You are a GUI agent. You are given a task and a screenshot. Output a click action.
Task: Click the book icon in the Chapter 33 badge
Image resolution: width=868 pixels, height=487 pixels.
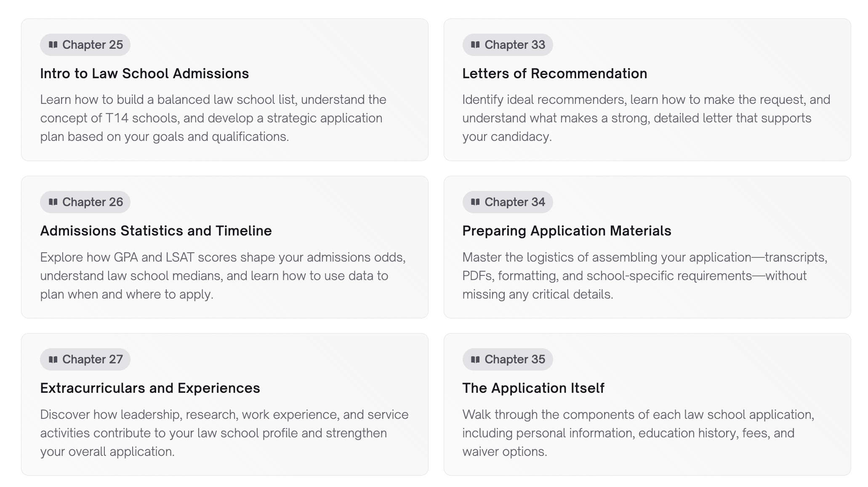(476, 45)
